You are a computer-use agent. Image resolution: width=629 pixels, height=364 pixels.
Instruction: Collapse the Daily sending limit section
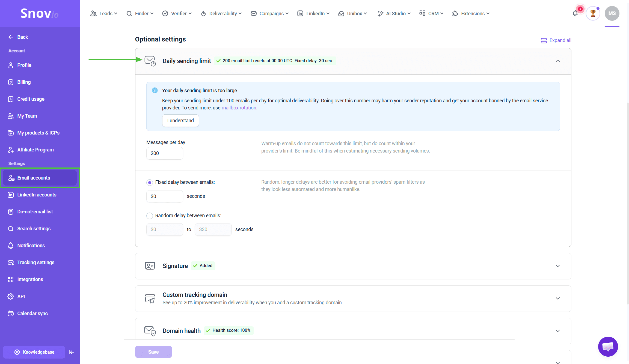pyautogui.click(x=558, y=61)
